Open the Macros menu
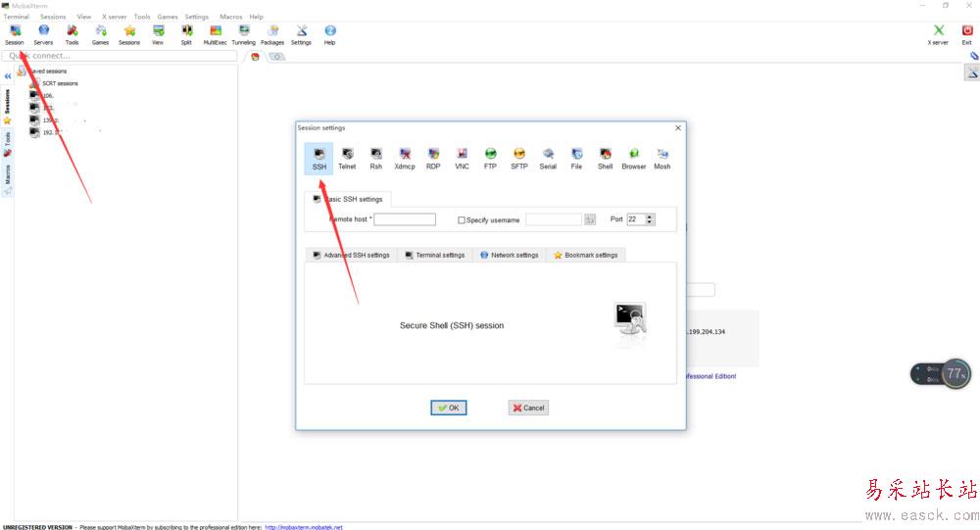980x530 pixels. 230,17
